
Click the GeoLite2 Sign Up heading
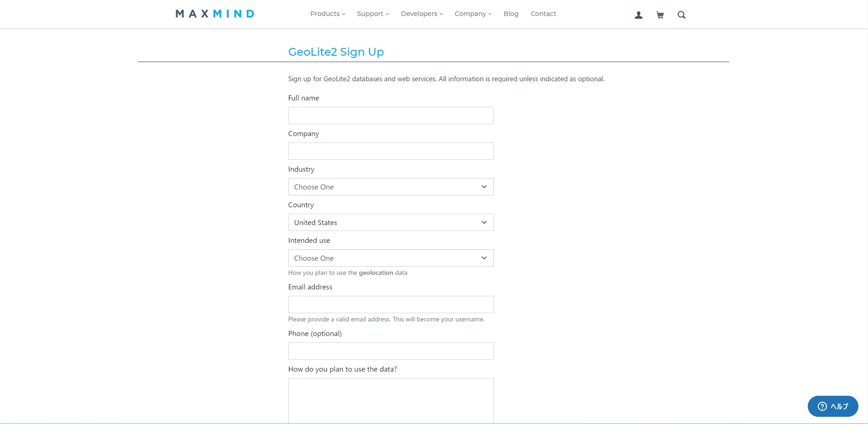[x=336, y=52]
